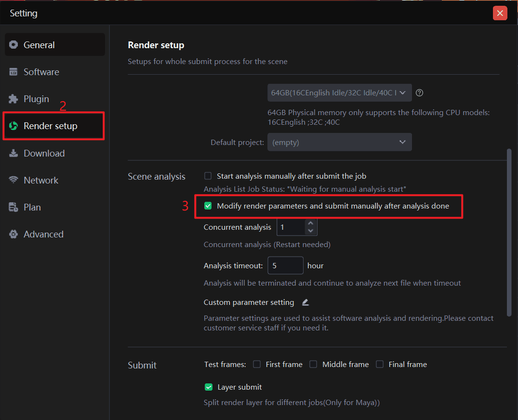Switch to the Software settings tab
The height and width of the screenshot is (420, 518).
[41, 72]
